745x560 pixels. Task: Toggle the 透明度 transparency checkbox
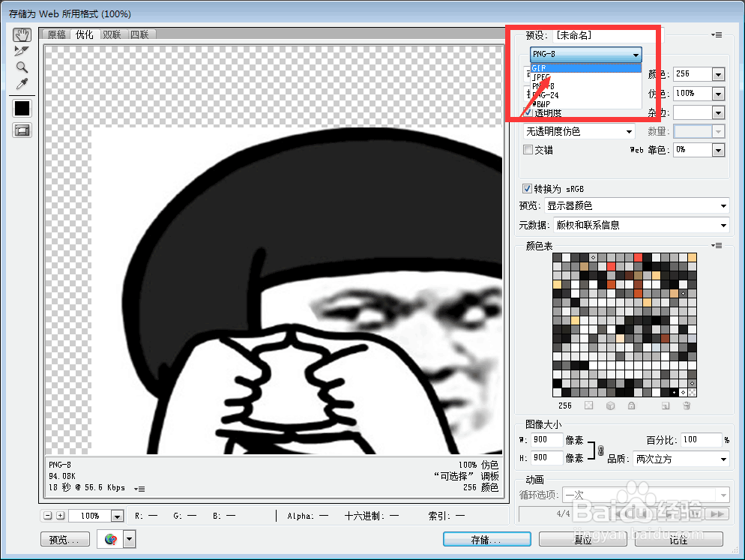(528, 112)
